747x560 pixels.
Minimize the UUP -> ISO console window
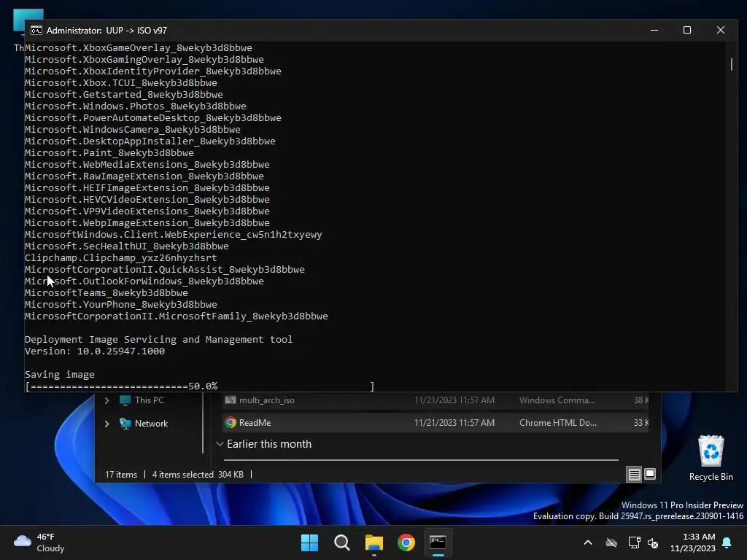point(654,30)
